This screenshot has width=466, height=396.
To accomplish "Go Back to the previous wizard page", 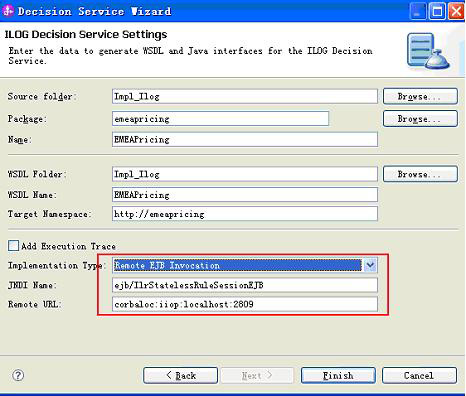I will tap(180, 375).
